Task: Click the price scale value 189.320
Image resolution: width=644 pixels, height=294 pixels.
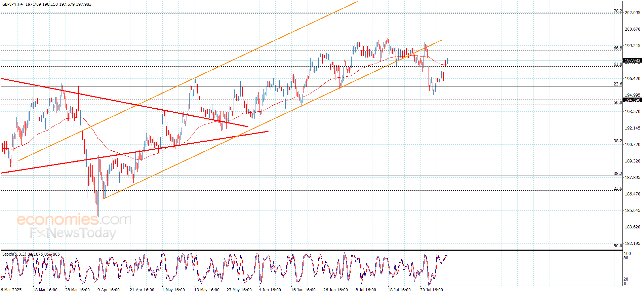Action: [632, 161]
